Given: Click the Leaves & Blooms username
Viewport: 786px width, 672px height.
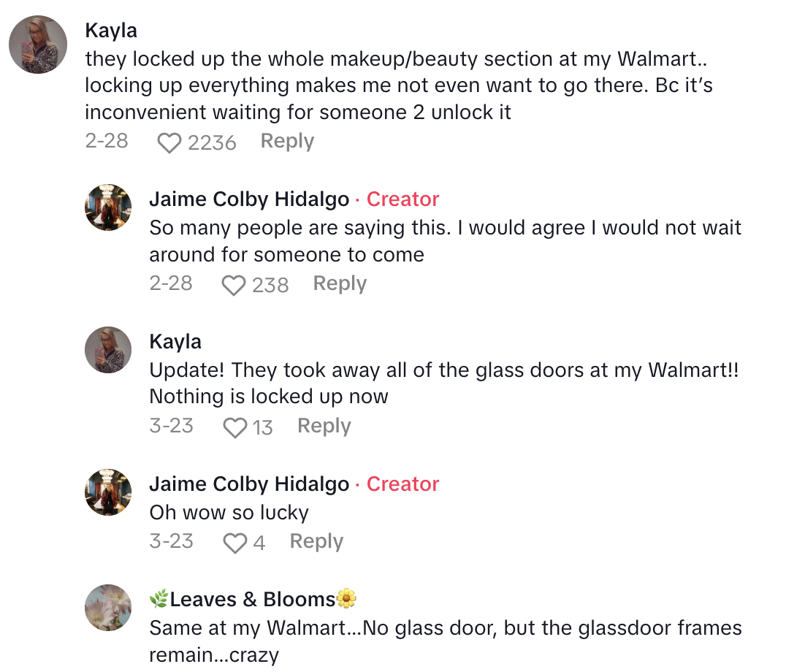Looking at the screenshot, I should click(253, 600).
